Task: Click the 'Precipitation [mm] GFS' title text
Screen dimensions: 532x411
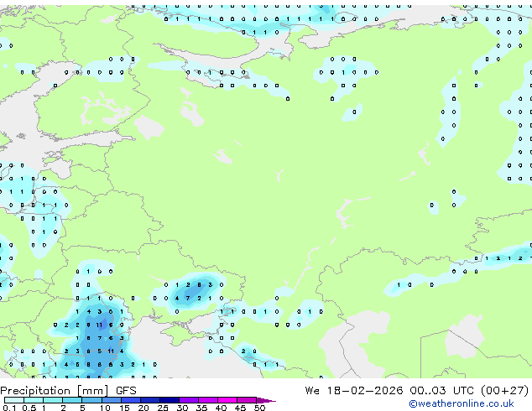Action: (68, 391)
